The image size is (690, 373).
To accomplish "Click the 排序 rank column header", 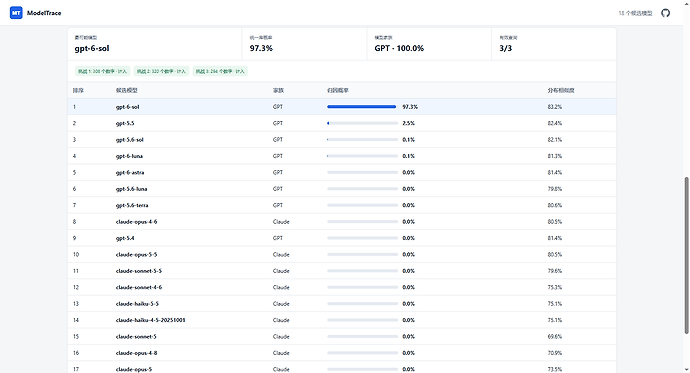I will tap(78, 90).
